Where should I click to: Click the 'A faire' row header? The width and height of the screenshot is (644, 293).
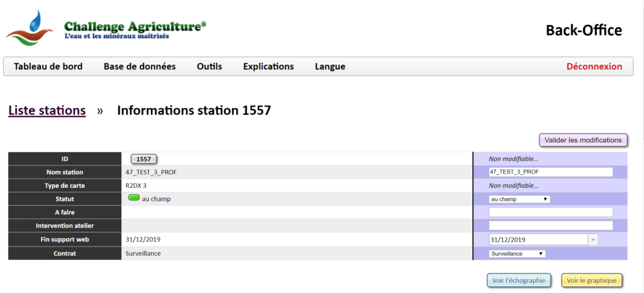pyautogui.click(x=65, y=212)
